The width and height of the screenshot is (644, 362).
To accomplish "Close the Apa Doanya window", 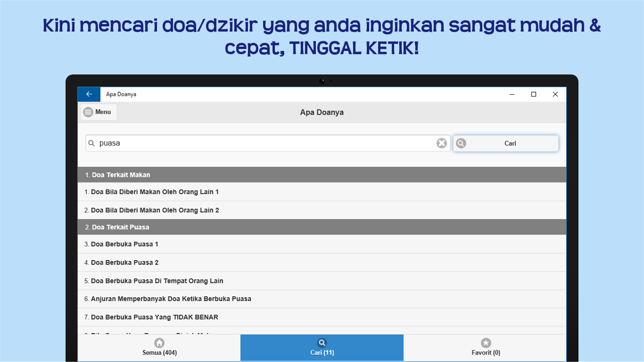I will [555, 94].
